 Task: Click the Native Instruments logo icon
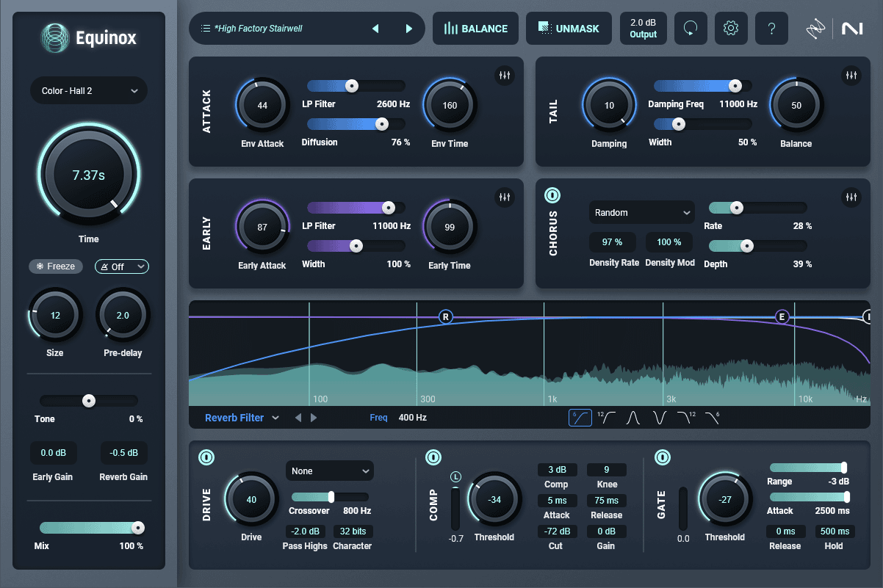852,29
